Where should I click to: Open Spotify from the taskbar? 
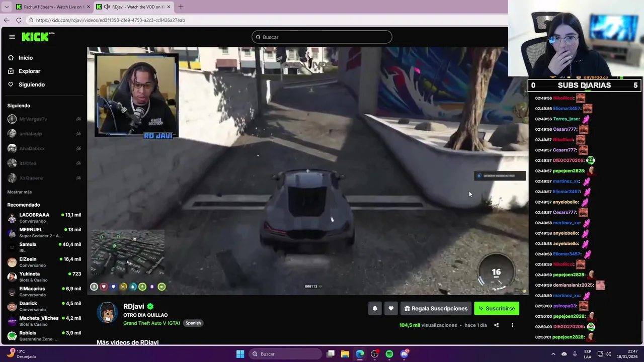[x=389, y=354]
